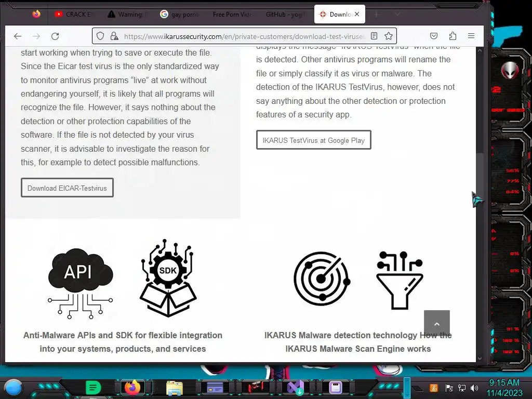Open the Action Center flag tray icon
This screenshot has width=532, height=399.
[x=449, y=388]
